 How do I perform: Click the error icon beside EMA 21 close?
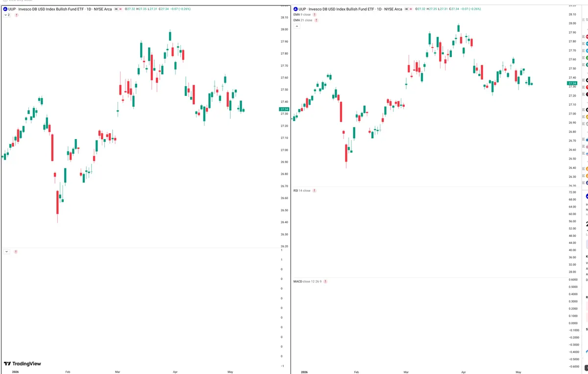click(316, 20)
